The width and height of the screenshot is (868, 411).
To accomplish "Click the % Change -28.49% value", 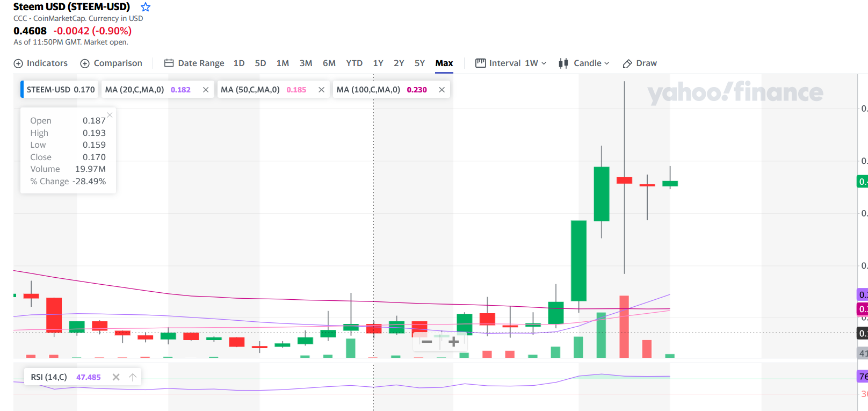I will click(x=89, y=182).
